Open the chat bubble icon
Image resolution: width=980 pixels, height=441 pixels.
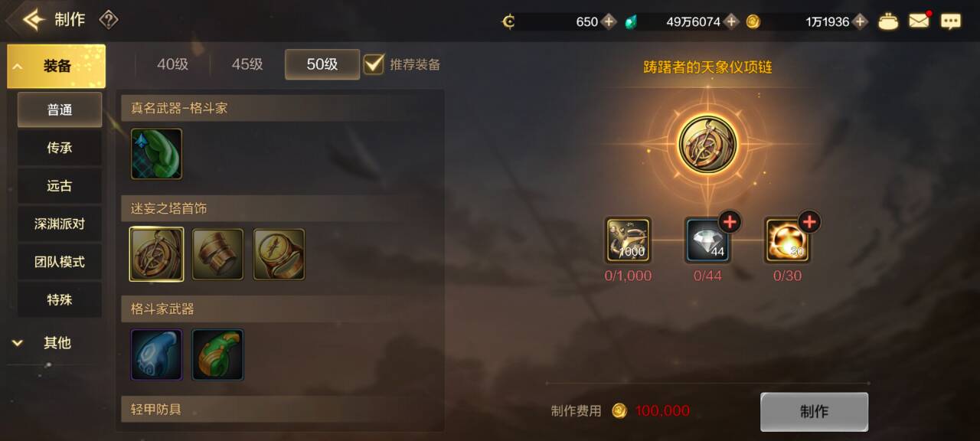(951, 21)
